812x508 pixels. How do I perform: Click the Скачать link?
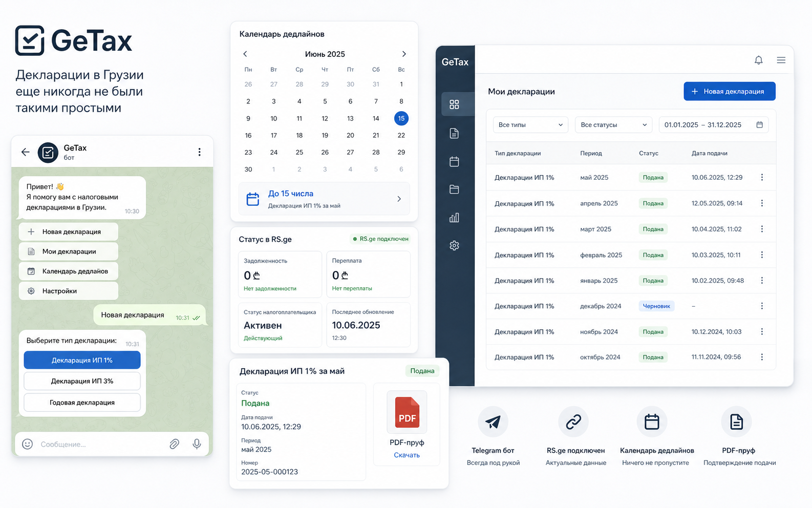tap(407, 455)
